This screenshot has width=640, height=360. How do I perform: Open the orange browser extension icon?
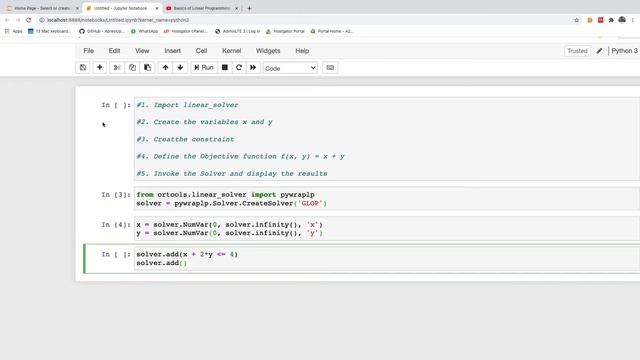pyautogui.click(x=590, y=20)
